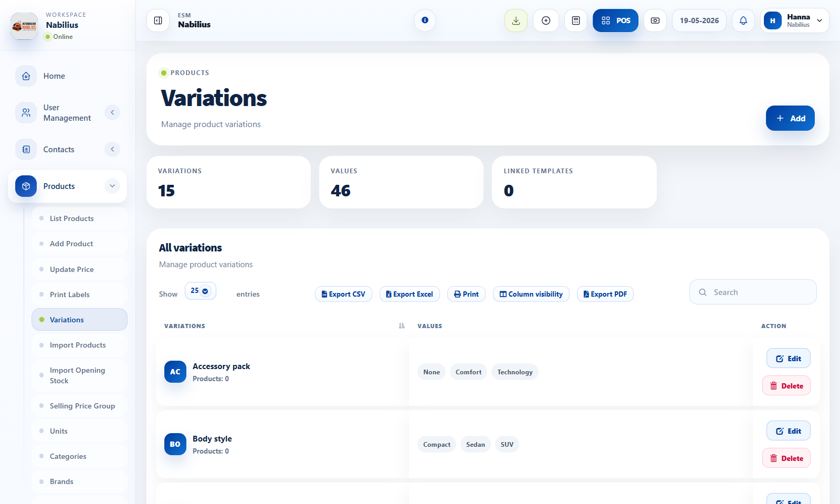The height and width of the screenshot is (504, 840).
Task: Click the Technology value tag
Action: pyautogui.click(x=515, y=372)
